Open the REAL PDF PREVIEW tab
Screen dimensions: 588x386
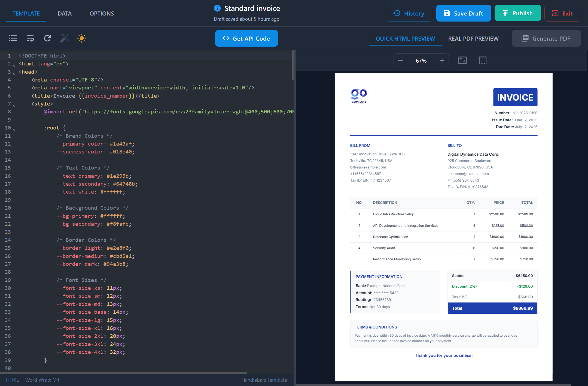pyautogui.click(x=473, y=38)
